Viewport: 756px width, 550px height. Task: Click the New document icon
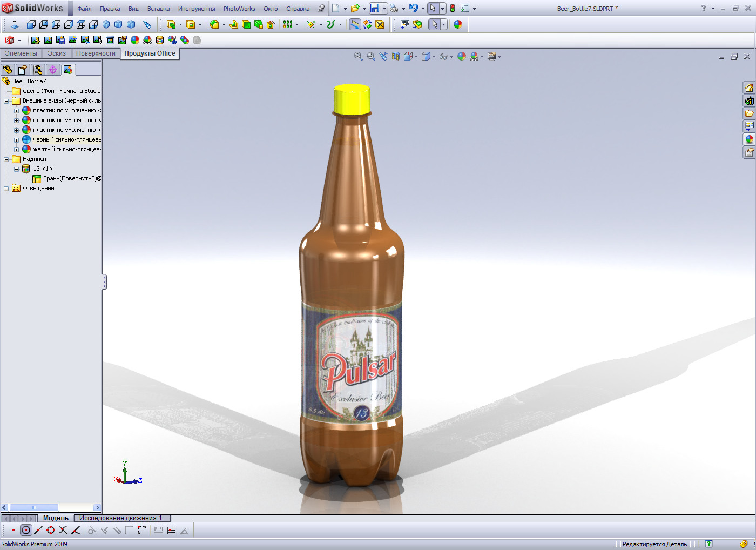(x=336, y=9)
